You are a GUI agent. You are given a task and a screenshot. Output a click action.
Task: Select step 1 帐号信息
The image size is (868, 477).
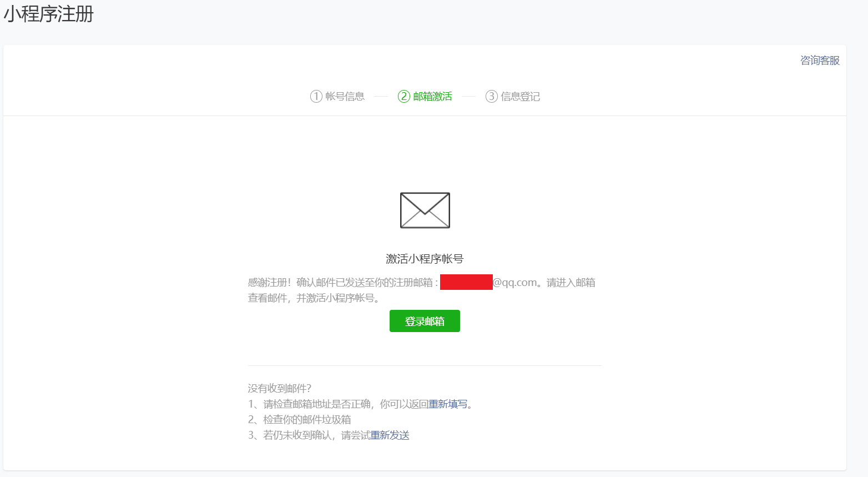click(337, 96)
